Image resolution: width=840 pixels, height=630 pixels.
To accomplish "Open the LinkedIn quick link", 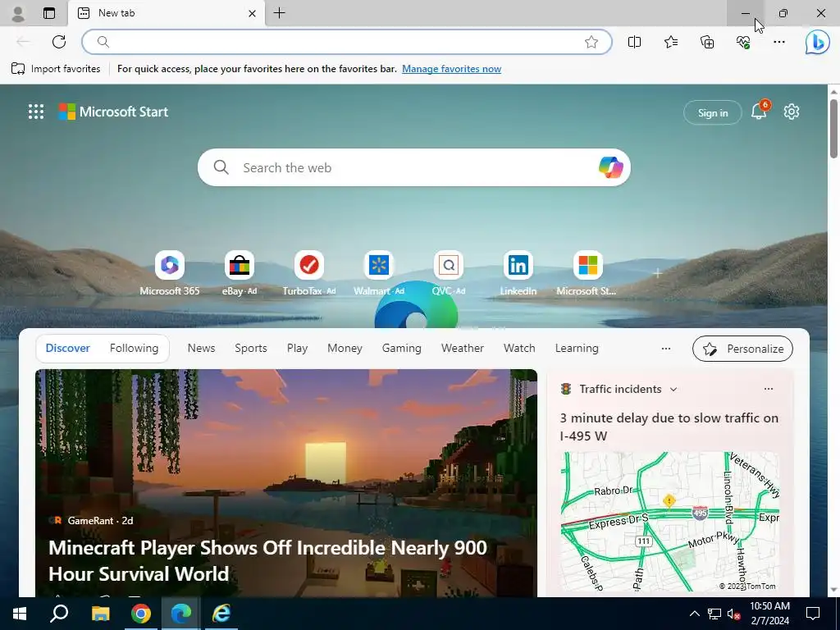I will coord(518,273).
